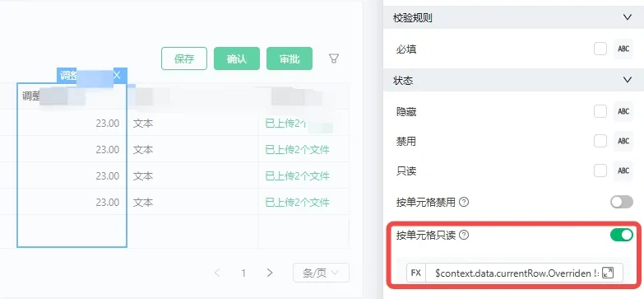Turn off the 按单元格只读 switch

pyautogui.click(x=622, y=235)
